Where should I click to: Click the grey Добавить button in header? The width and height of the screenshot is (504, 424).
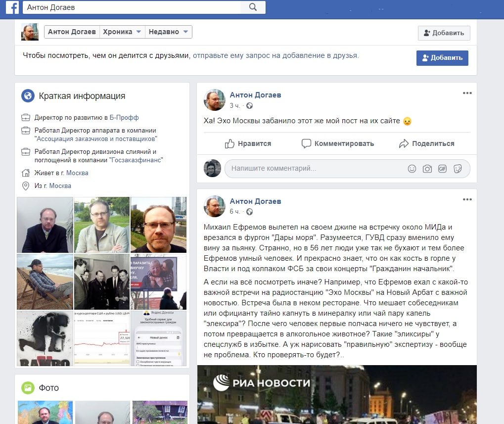444,33
